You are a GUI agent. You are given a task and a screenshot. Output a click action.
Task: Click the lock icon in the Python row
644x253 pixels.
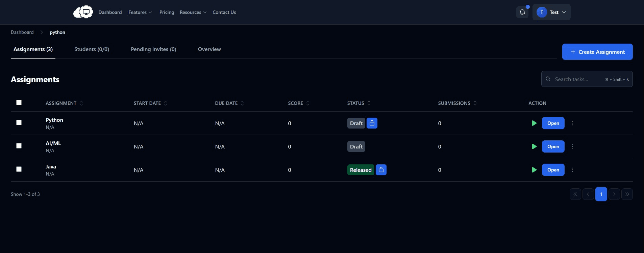372,123
